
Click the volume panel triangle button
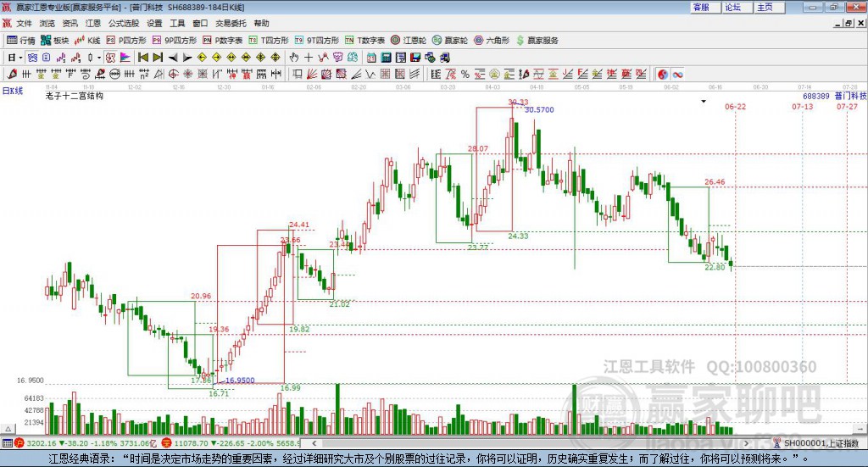click(x=8, y=429)
